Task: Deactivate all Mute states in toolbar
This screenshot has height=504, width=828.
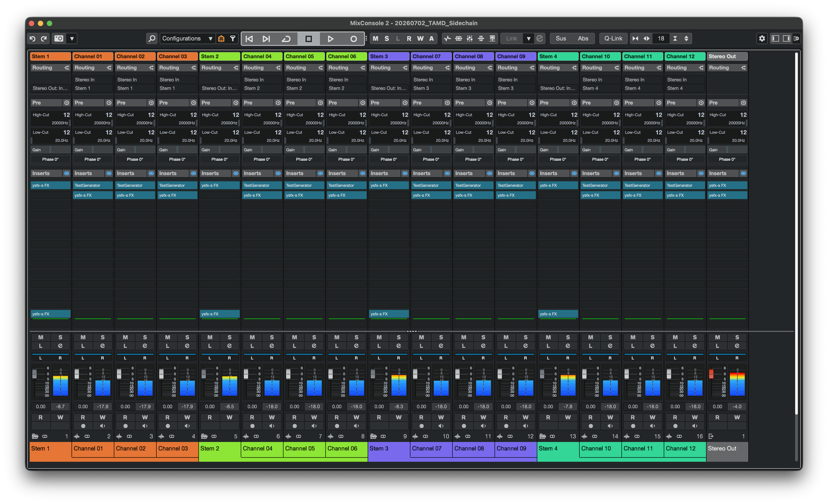Action: (376, 39)
